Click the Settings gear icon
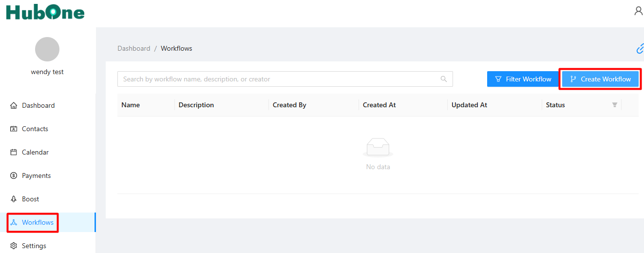 [14, 246]
